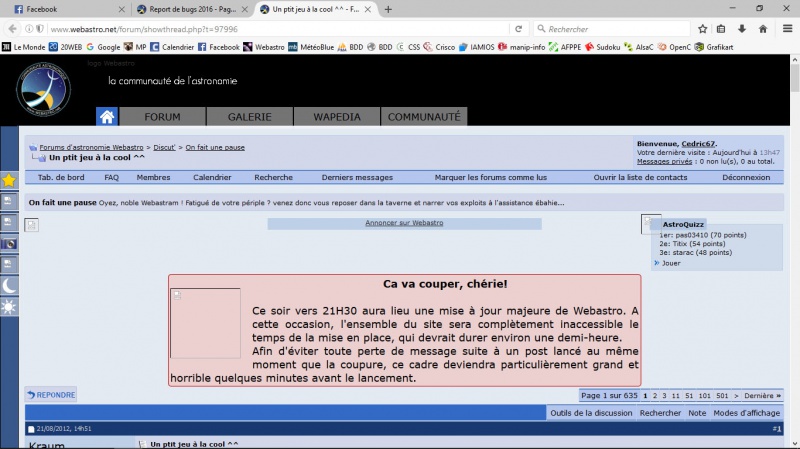Click the URL address bar

tap(278, 29)
